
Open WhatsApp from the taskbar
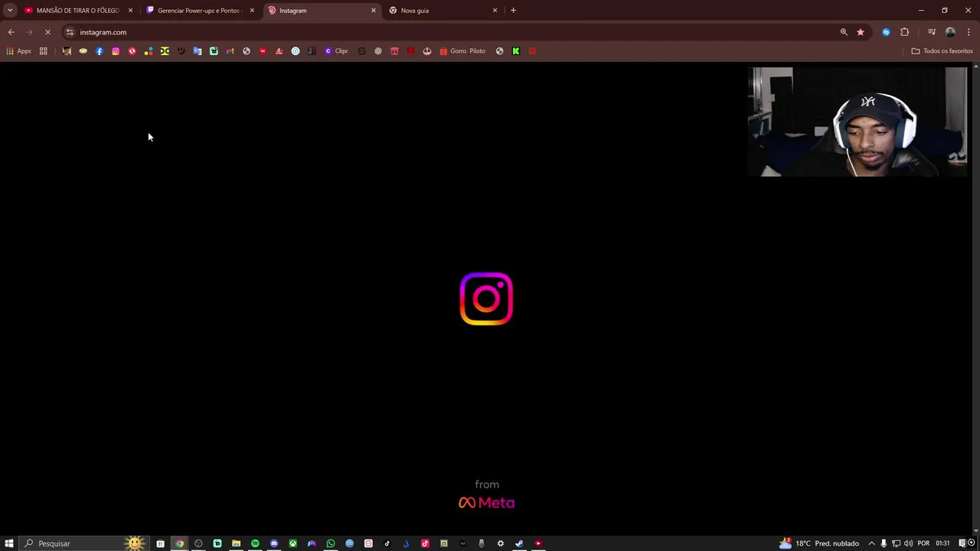point(331,543)
